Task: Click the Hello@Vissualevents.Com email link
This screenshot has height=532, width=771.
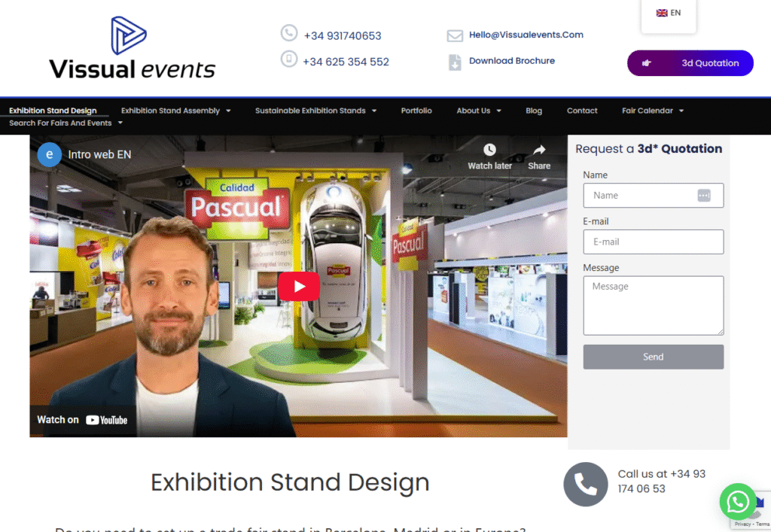Action: (x=526, y=35)
